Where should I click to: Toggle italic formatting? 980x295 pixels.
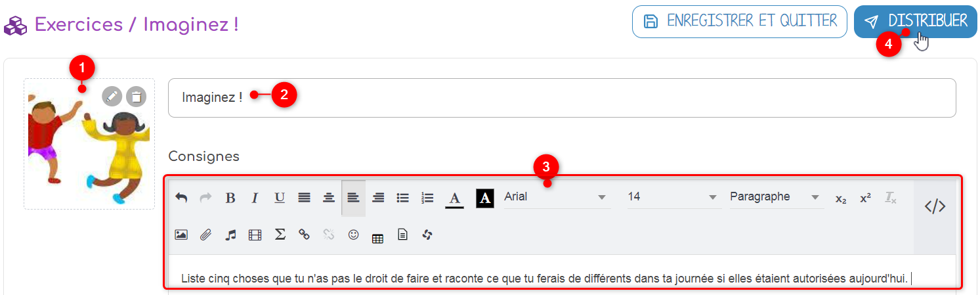pyautogui.click(x=255, y=198)
